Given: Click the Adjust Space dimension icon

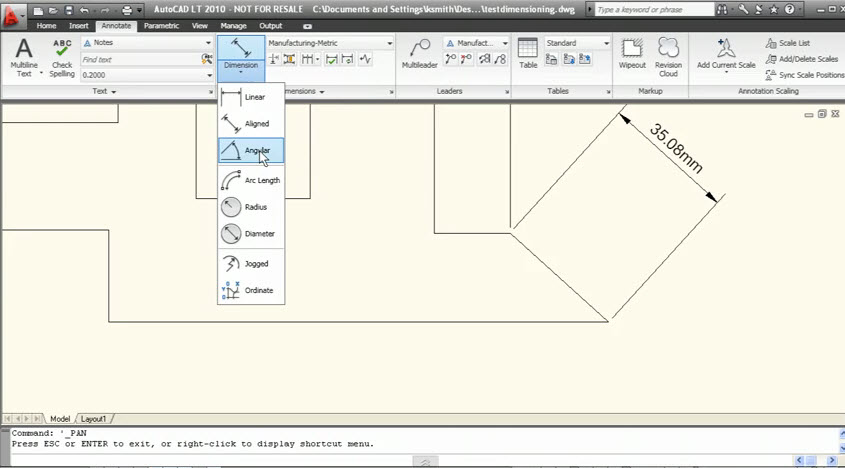Looking at the screenshot, I should coord(289,59).
